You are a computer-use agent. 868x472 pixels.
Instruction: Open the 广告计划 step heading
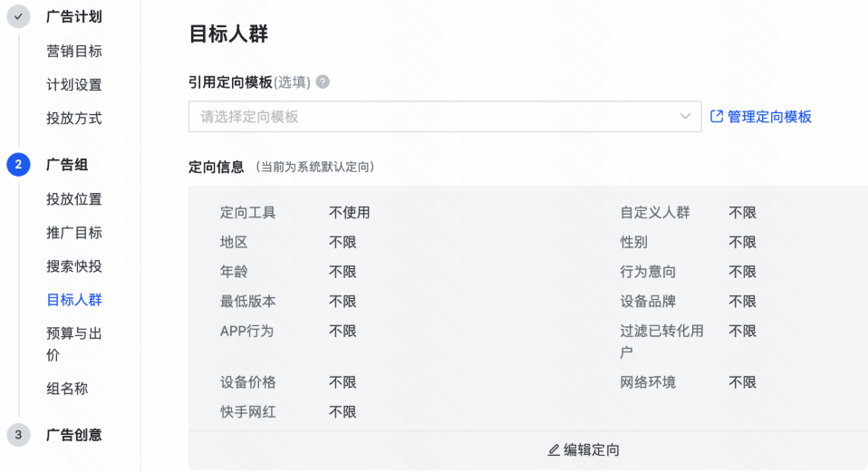point(74,16)
